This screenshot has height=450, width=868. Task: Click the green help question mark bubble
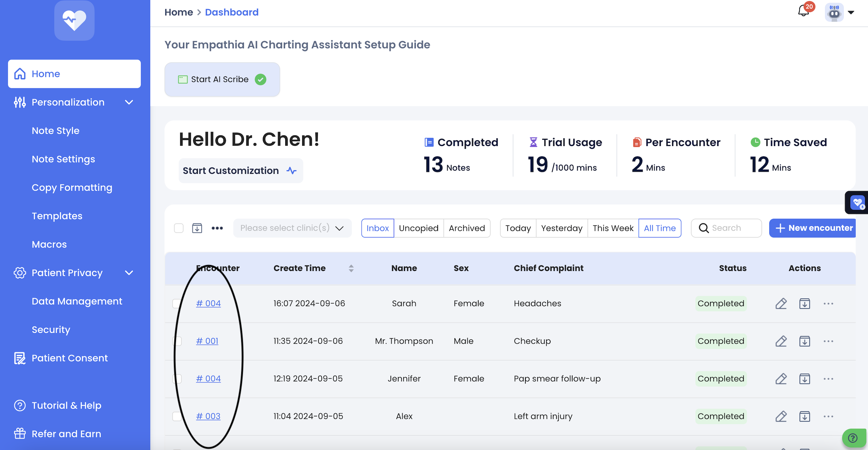pyautogui.click(x=853, y=438)
